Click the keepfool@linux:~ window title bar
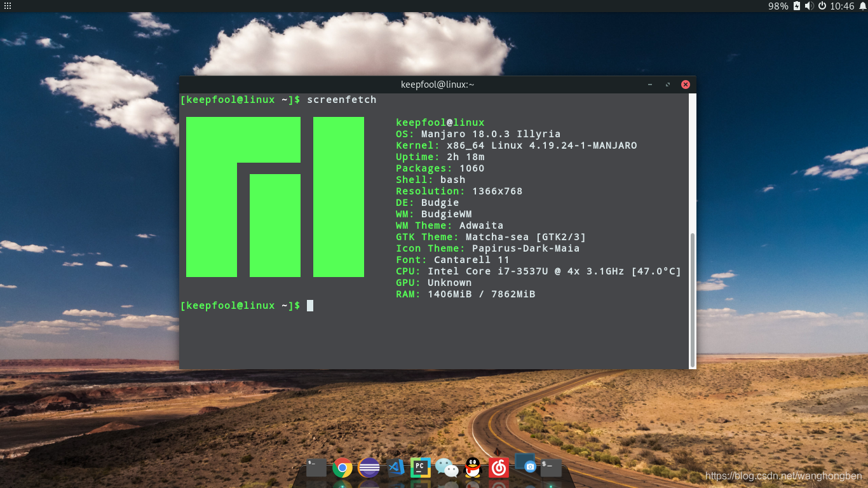This screenshot has width=868, height=488. click(x=437, y=85)
